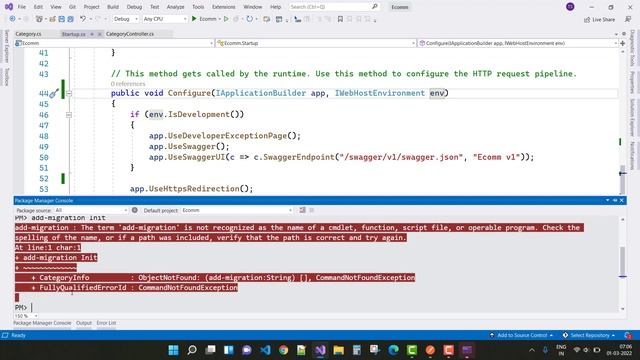Click the 0 references CodeLens link

[x=128, y=84]
